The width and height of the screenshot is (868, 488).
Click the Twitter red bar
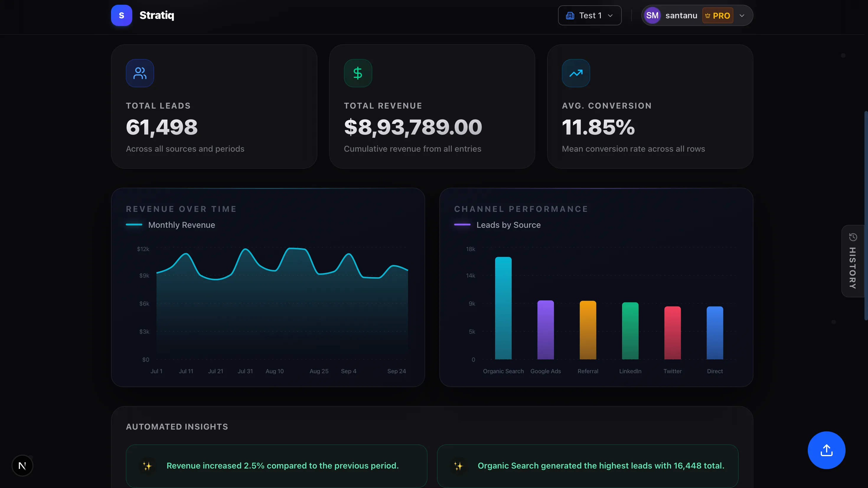[673, 333]
